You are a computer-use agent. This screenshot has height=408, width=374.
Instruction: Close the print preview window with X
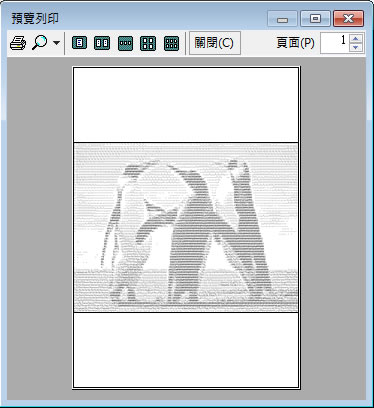pos(348,18)
